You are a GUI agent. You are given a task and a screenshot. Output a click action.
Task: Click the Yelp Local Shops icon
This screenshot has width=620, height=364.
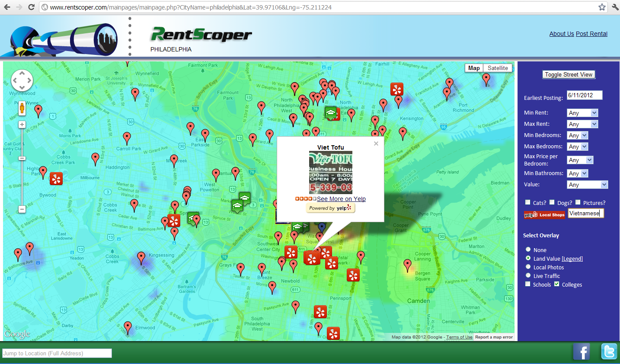(544, 214)
